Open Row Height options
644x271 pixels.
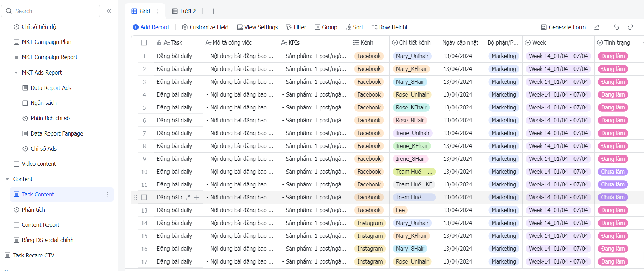(389, 27)
